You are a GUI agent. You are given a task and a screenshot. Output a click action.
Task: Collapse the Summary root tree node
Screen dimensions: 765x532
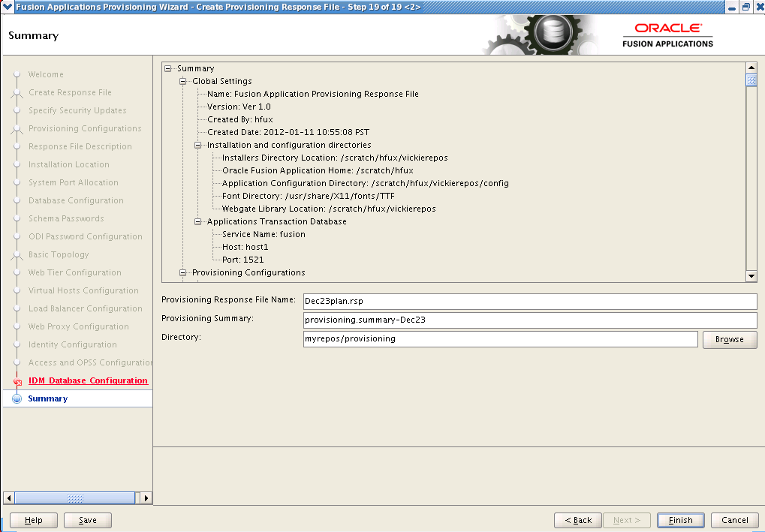(168, 69)
